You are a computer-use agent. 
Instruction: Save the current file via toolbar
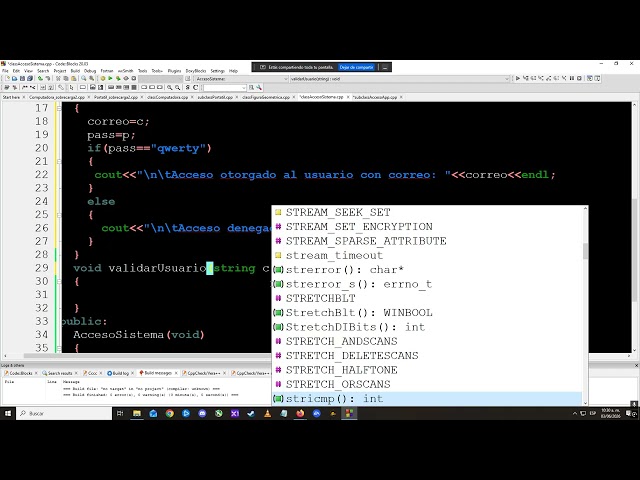[22, 78]
